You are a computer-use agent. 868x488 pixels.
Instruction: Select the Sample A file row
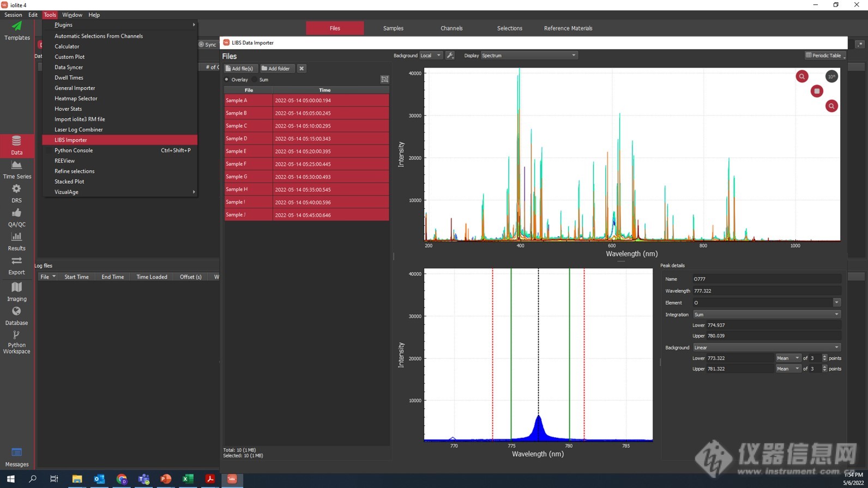[x=306, y=100]
